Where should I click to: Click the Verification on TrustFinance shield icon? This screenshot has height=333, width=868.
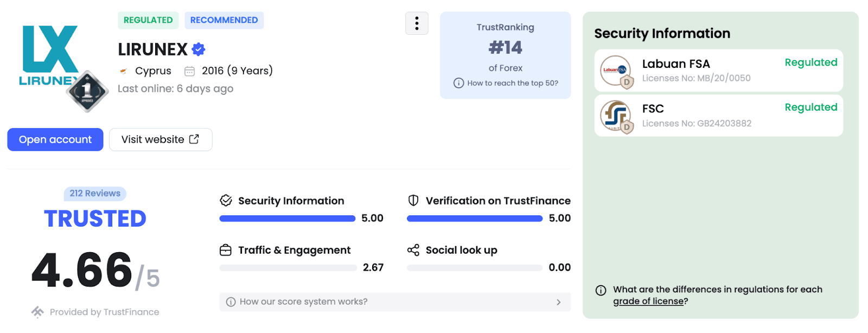(413, 201)
